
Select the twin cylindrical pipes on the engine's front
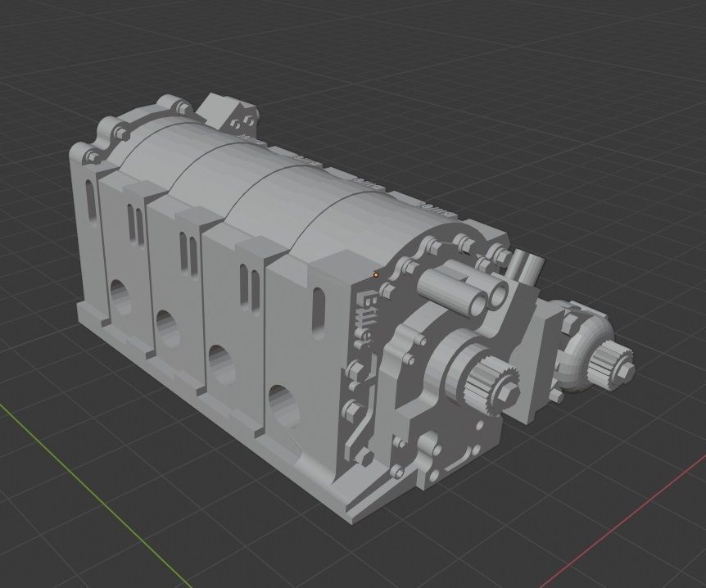[464, 290]
